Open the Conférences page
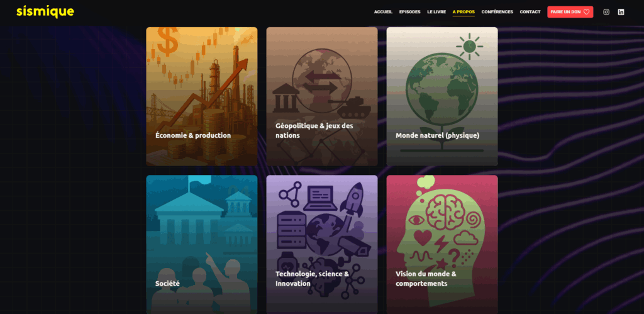Image resolution: width=644 pixels, height=314 pixels. (x=497, y=12)
